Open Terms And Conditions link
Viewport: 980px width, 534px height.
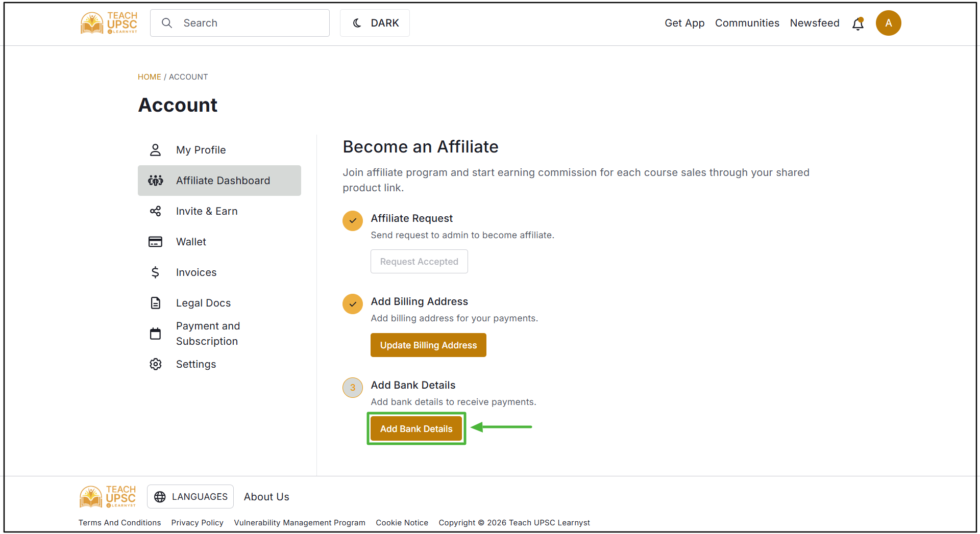click(119, 523)
